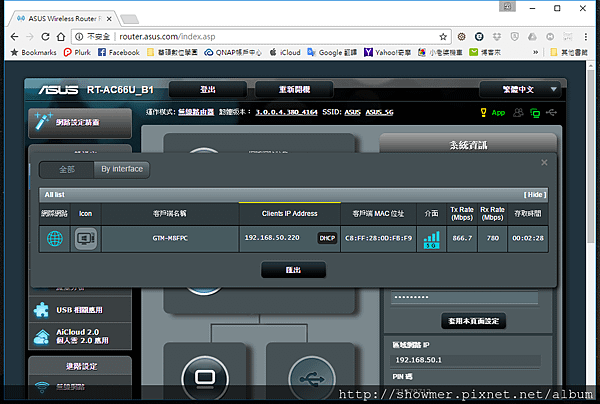
Task: Click the site info icon in the address bar
Action: click(79, 37)
